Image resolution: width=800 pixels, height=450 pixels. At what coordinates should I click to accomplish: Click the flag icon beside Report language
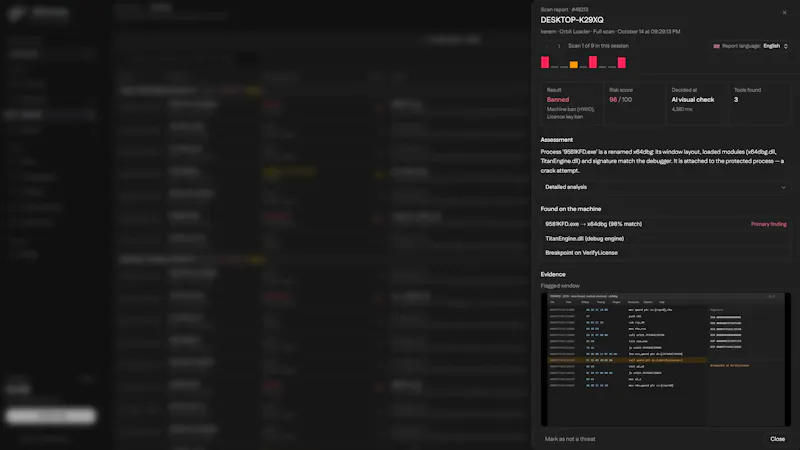click(716, 46)
